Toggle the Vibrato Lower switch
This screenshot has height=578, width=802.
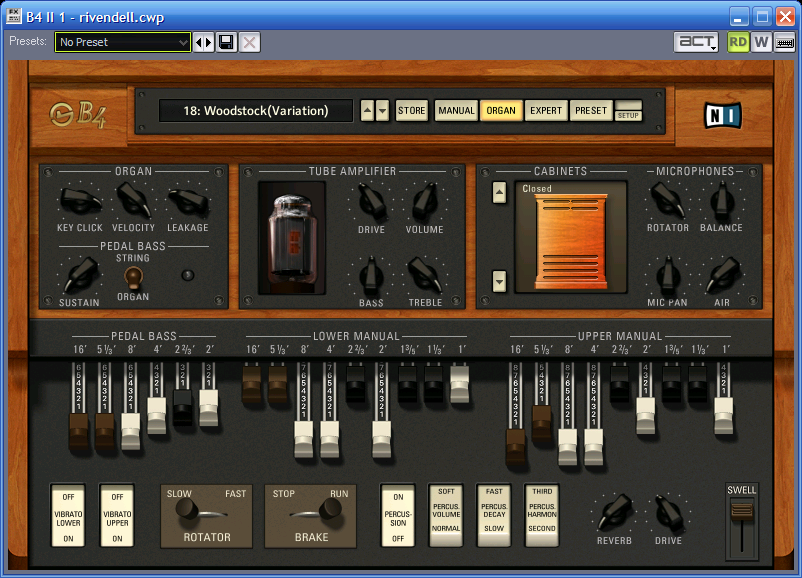click(68, 516)
